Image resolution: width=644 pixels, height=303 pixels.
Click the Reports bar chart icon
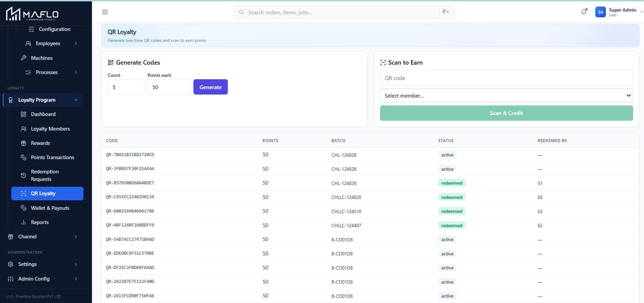[x=23, y=223]
